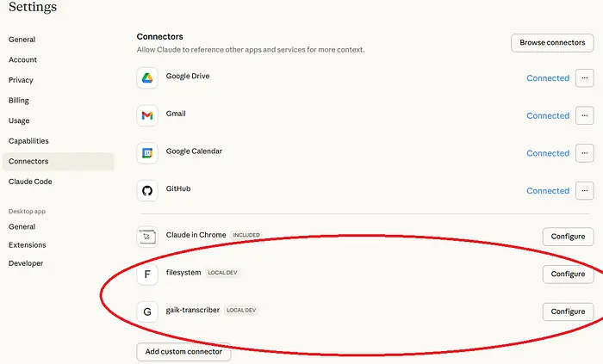Open Google Drive more options menu
The image size is (603, 364).
[x=585, y=77]
